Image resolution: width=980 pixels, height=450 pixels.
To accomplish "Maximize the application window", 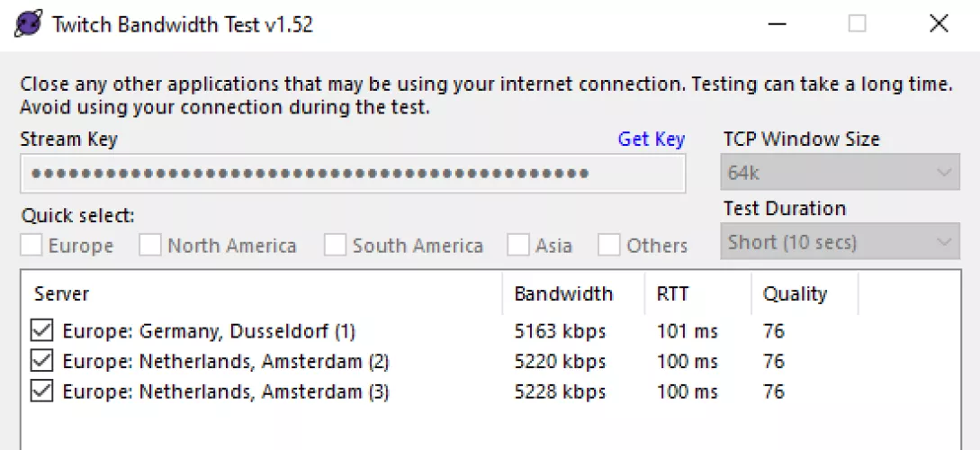I will (x=857, y=24).
